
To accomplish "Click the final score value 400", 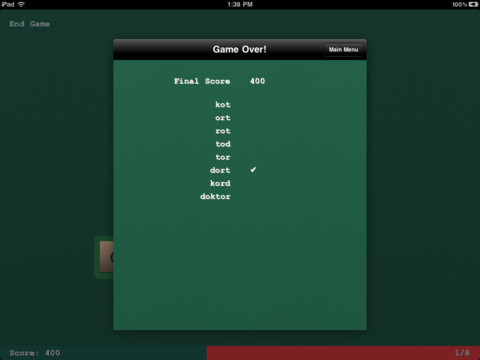I will pos(257,81).
